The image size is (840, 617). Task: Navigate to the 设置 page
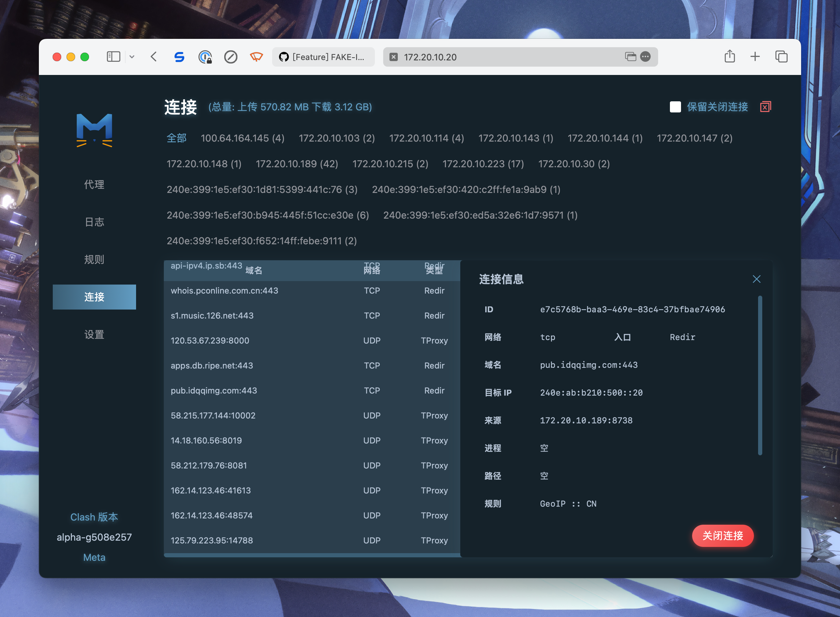(94, 335)
